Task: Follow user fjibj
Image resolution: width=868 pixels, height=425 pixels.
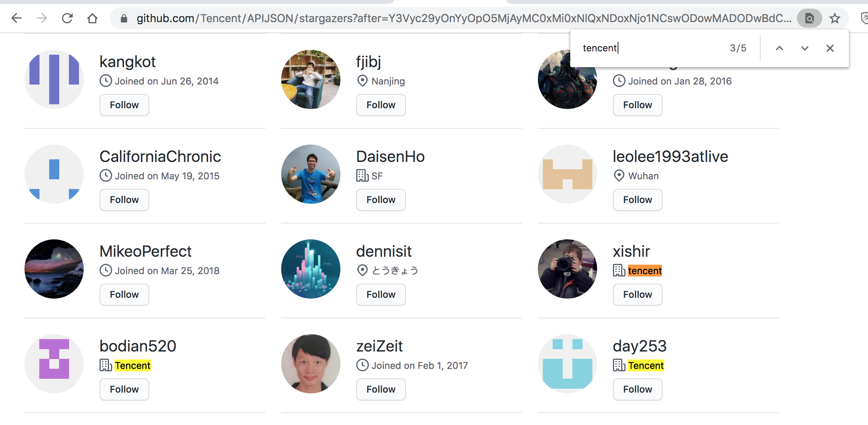Action: pos(380,105)
